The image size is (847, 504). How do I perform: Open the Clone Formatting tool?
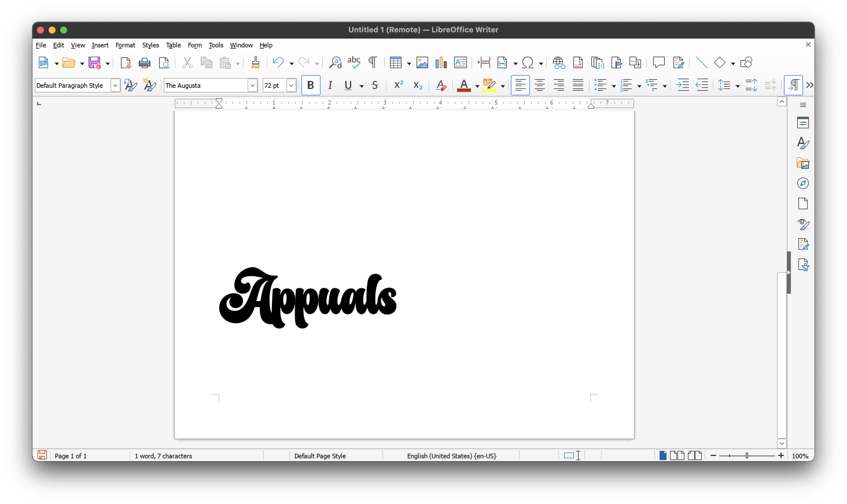tap(255, 62)
